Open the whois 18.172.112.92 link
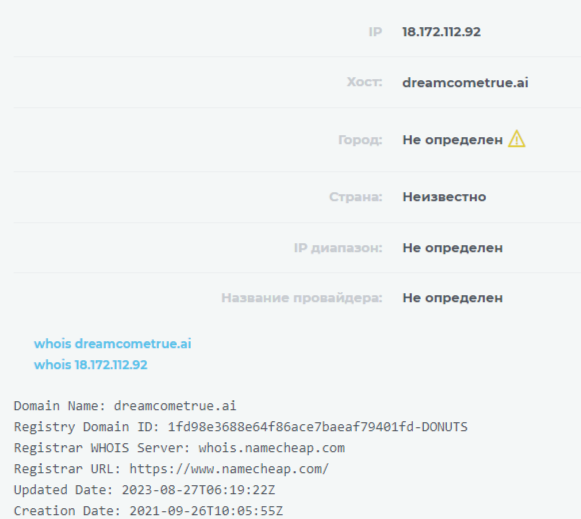581x519 pixels. click(x=91, y=365)
